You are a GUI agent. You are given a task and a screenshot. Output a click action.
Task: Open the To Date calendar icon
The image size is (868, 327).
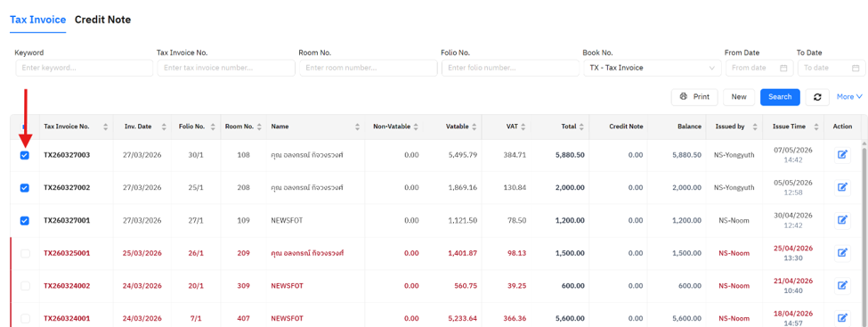(856, 69)
